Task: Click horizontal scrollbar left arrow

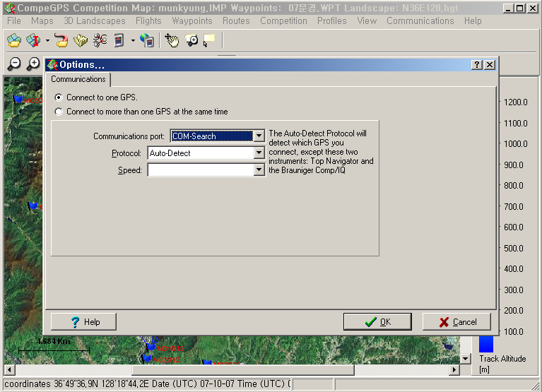Action: pos(9,370)
